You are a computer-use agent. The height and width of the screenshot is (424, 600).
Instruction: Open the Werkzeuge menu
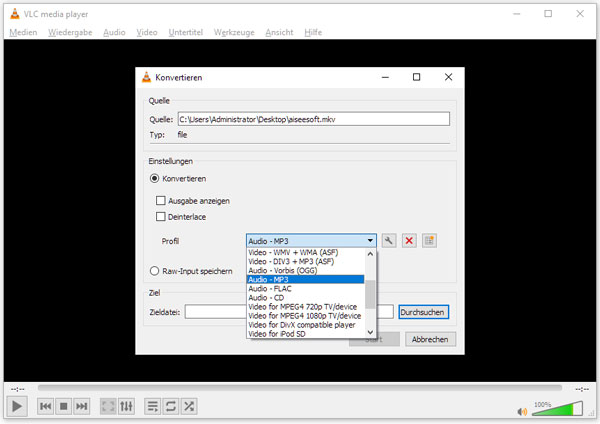tap(234, 32)
